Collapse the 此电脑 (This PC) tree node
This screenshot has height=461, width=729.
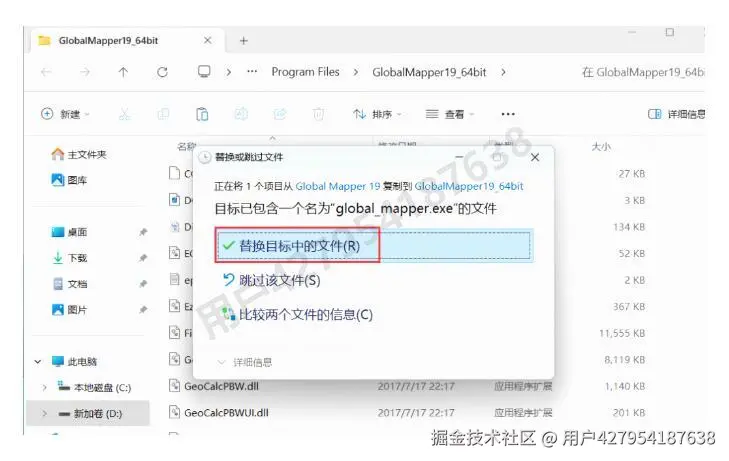click(38, 361)
